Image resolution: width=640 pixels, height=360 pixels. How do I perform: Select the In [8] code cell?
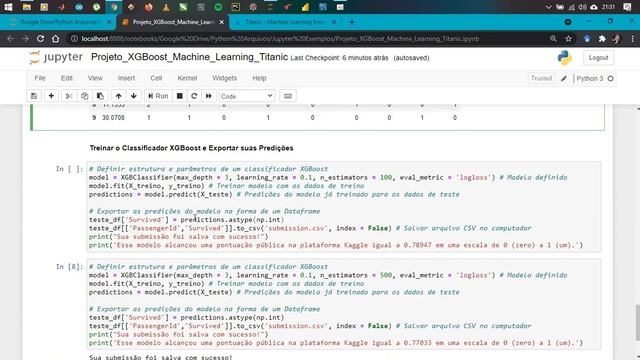pyautogui.click(x=343, y=304)
